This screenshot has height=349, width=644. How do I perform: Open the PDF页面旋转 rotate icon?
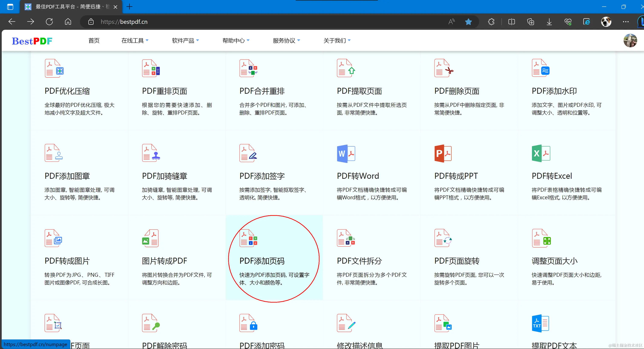point(443,238)
